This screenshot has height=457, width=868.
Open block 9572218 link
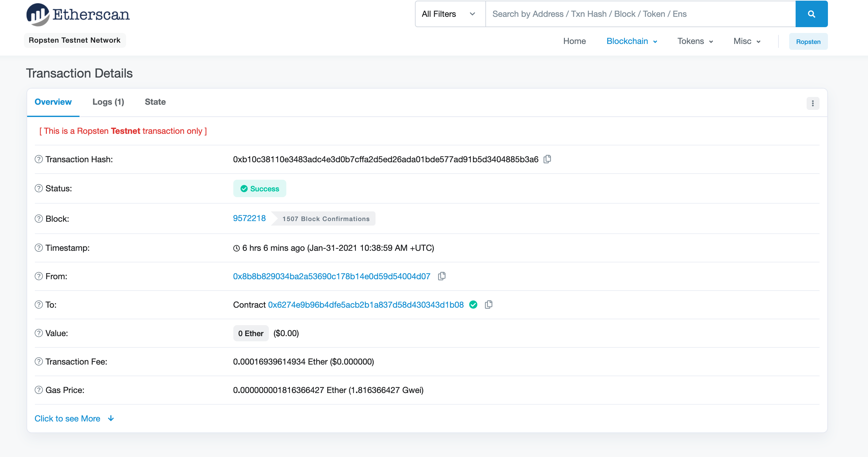[x=249, y=218]
